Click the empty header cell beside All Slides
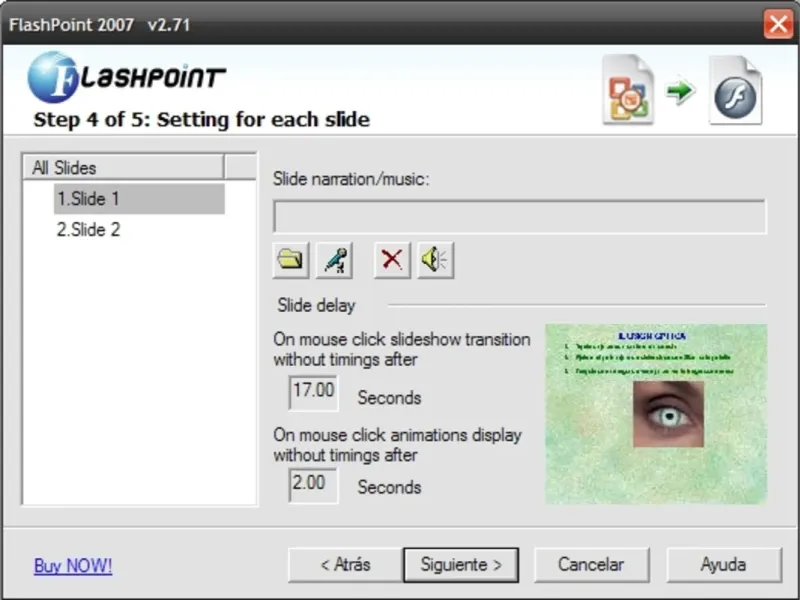 (x=240, y=167)
